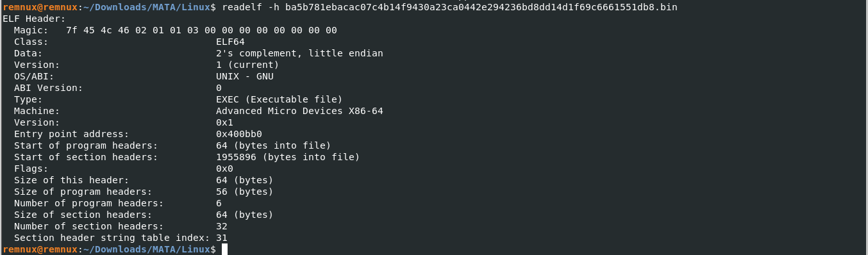Click the "2's complement, little endian" value
This screenshot has width=868, height=255.
point(299,53)
